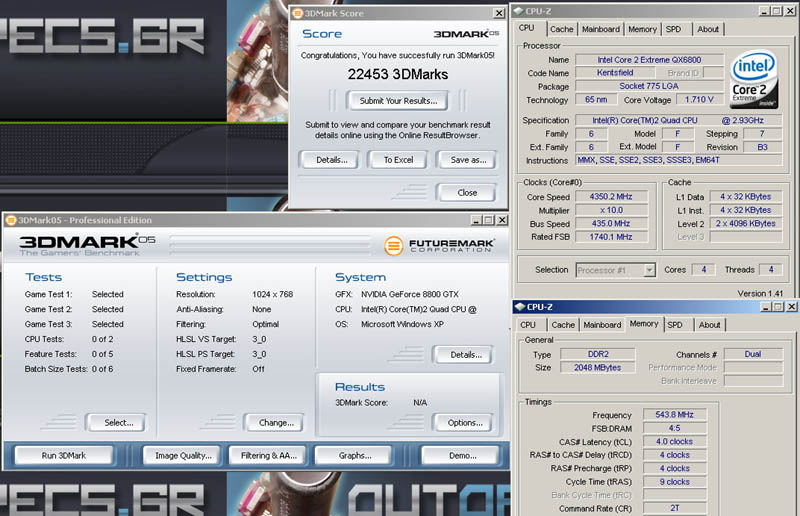Close the lower CPU-Z memory window
800x516 pixels.
coord(791,306)
